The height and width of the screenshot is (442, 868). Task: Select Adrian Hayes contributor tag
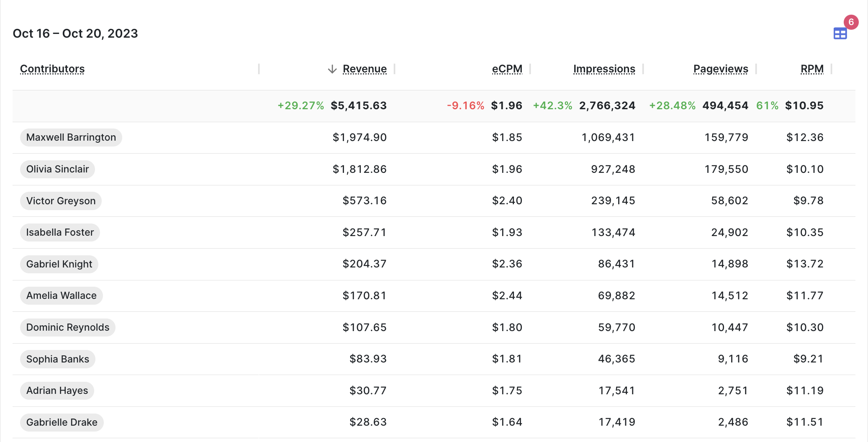[x=57, y=391]
